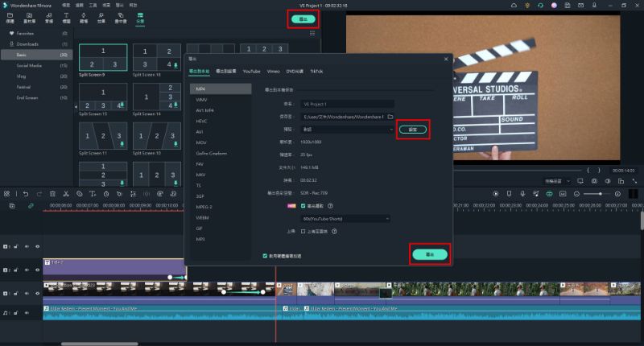The image size is (644, 346).
Task: Click the Settings button next to preset
Action: (413, 130)
